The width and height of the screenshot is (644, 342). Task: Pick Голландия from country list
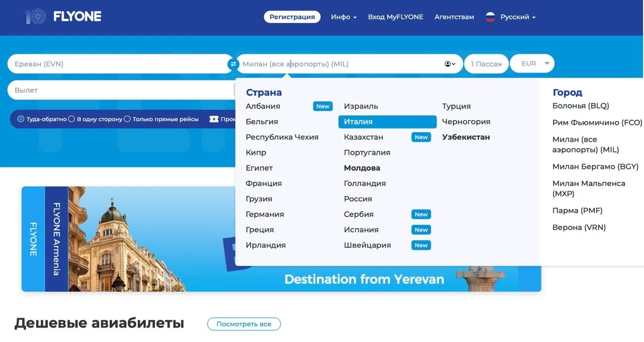pos(365,184)
